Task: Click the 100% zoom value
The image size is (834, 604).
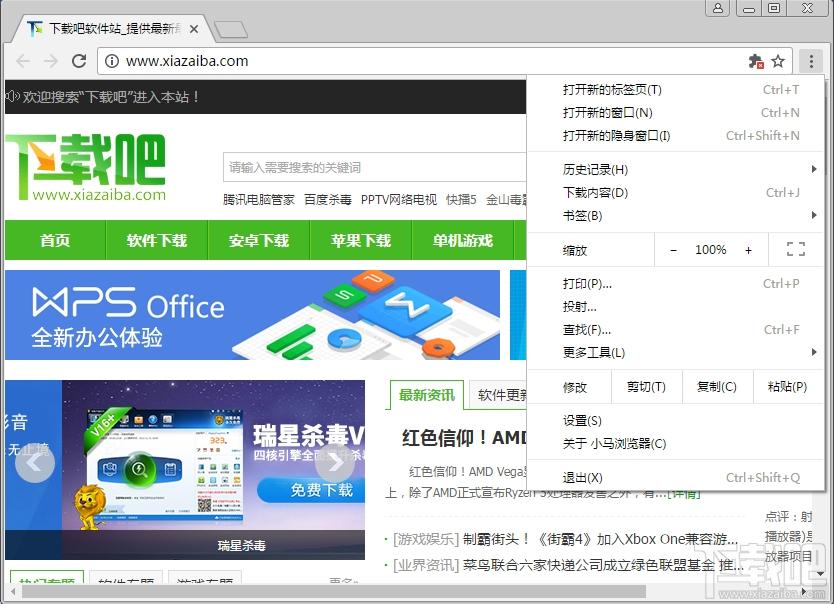Action: pos(711,249)
